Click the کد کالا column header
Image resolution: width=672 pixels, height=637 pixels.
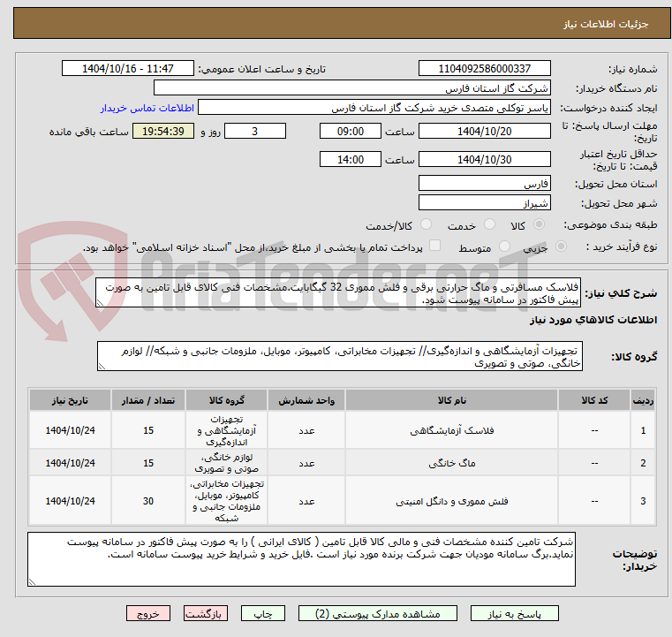click(594, 400)
